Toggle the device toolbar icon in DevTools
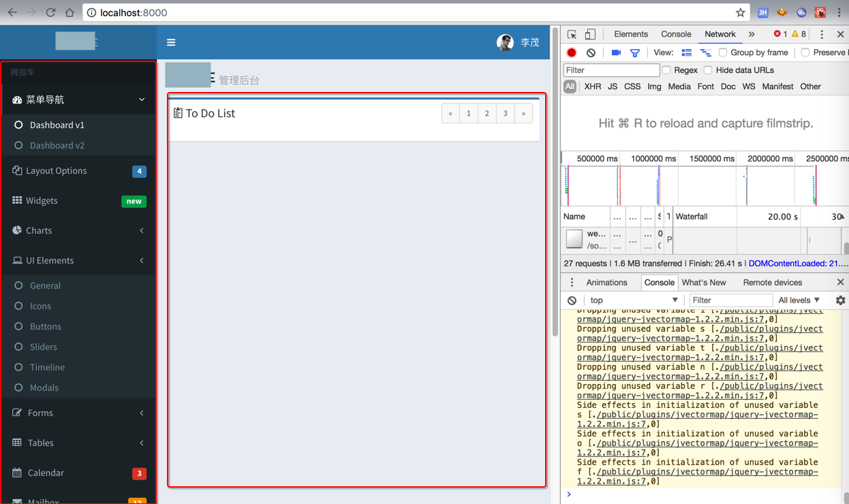 point(590,34)
